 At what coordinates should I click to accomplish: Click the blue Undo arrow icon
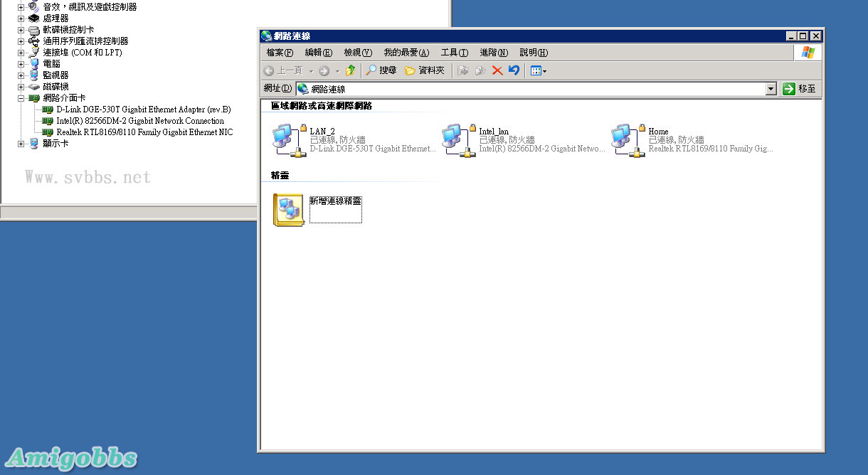[514, 70]
